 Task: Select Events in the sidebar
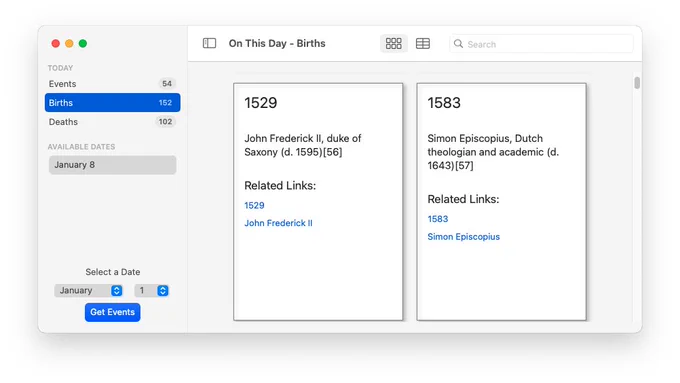point(112,84)
